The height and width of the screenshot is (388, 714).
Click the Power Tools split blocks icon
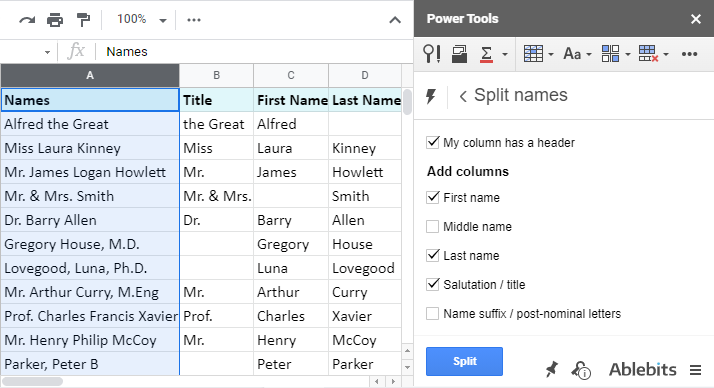pos(610,54)
